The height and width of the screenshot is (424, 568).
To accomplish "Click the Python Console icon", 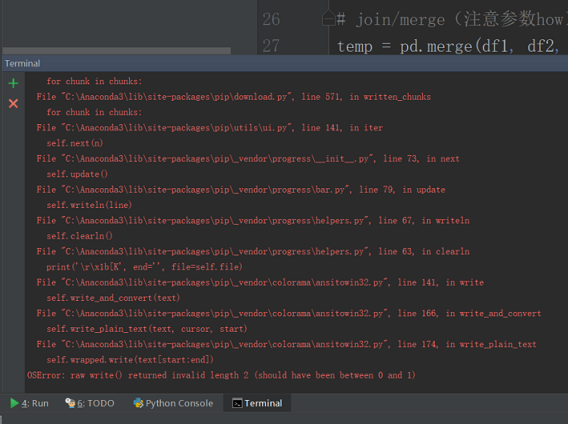I will coord(138,403).
